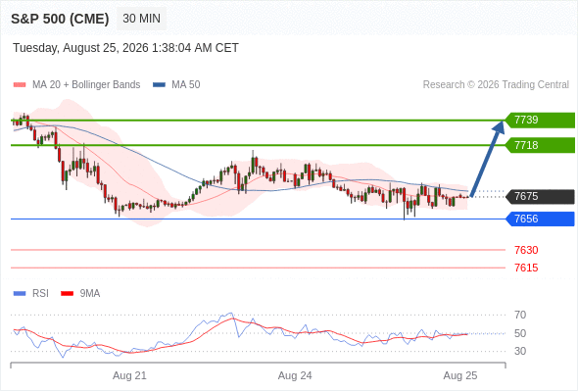The width and height of the screenshot is (578, 392).
Task: Click the Aug 25 date axis label
Action: [x=460, y=375]
